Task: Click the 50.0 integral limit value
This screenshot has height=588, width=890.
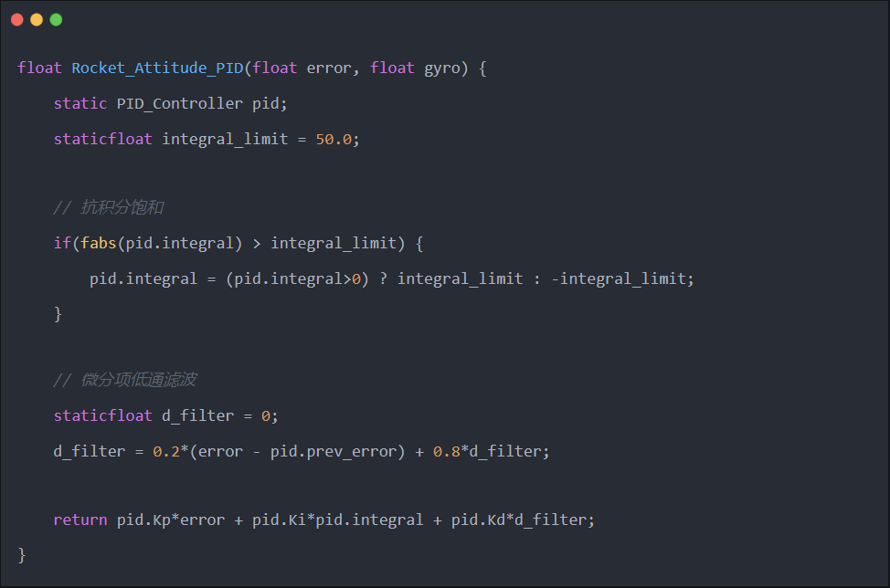Action: [334, 139]
